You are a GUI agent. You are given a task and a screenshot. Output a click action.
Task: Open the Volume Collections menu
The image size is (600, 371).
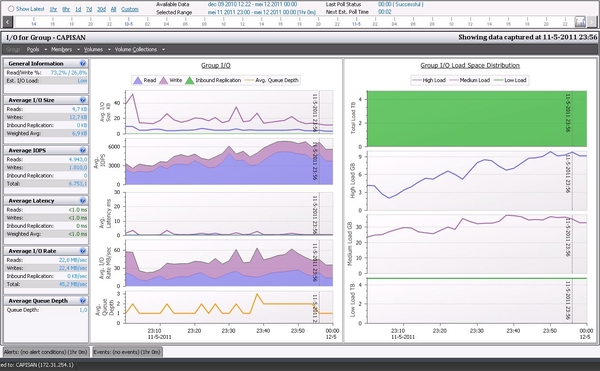[x=136, y=49]
